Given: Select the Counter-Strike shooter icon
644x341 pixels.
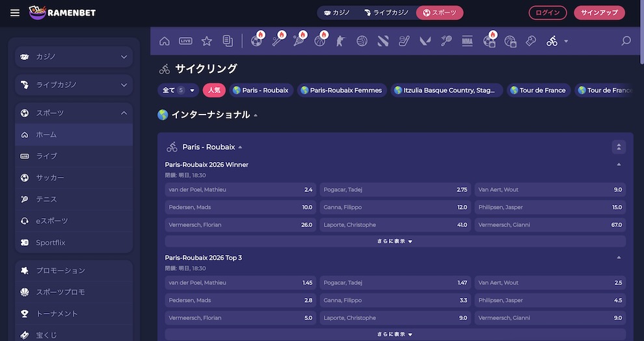Looking at the screenshot, I should (341, 41).
